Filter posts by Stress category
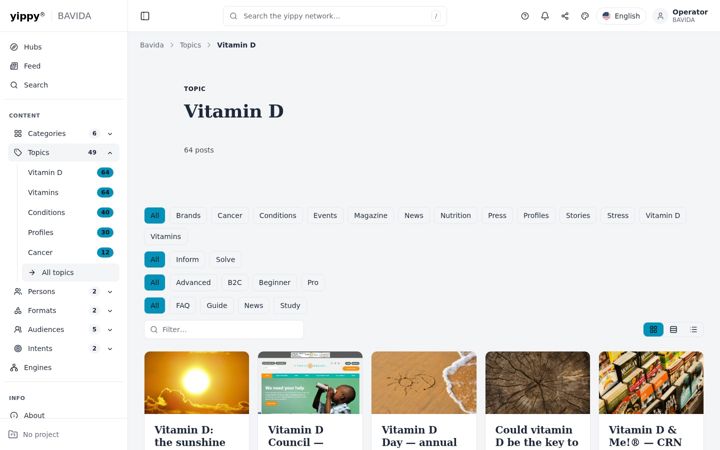Image resolution: width=720 pixels, height=450 pixels. [618, 215]
